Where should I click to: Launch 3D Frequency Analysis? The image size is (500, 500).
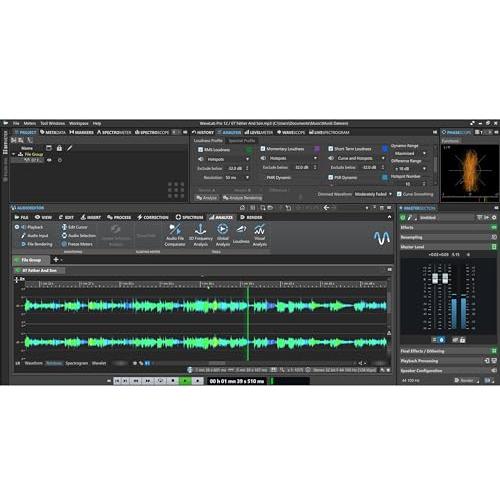tap(201, 235)
